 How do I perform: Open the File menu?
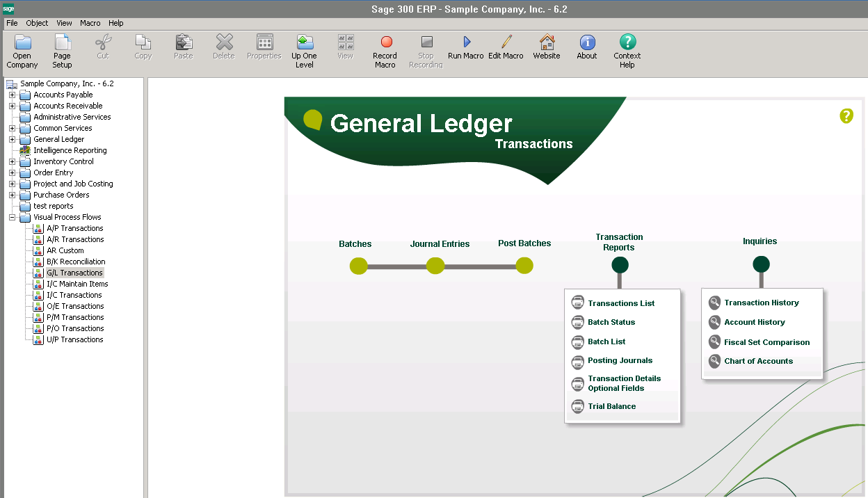point(12,23)
